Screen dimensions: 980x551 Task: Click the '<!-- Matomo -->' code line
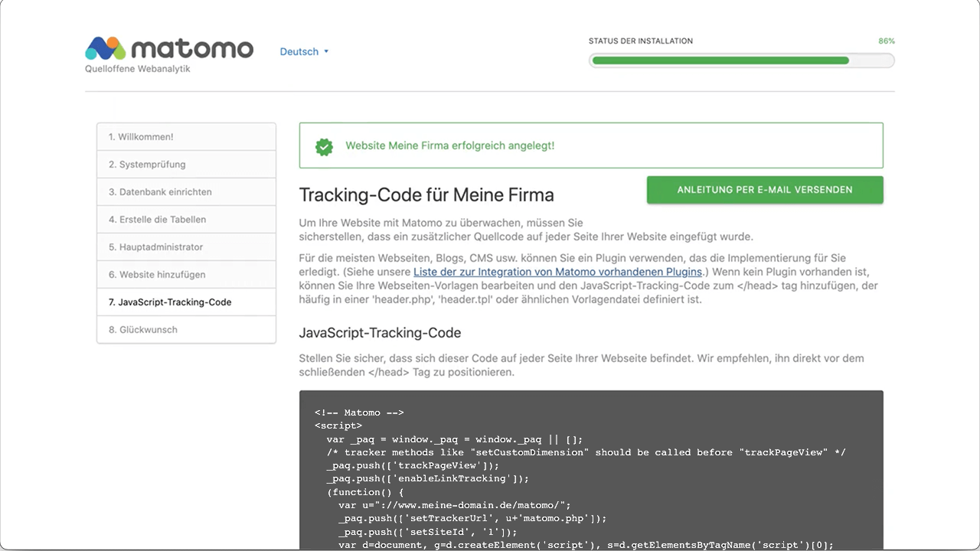click(359, 412)
